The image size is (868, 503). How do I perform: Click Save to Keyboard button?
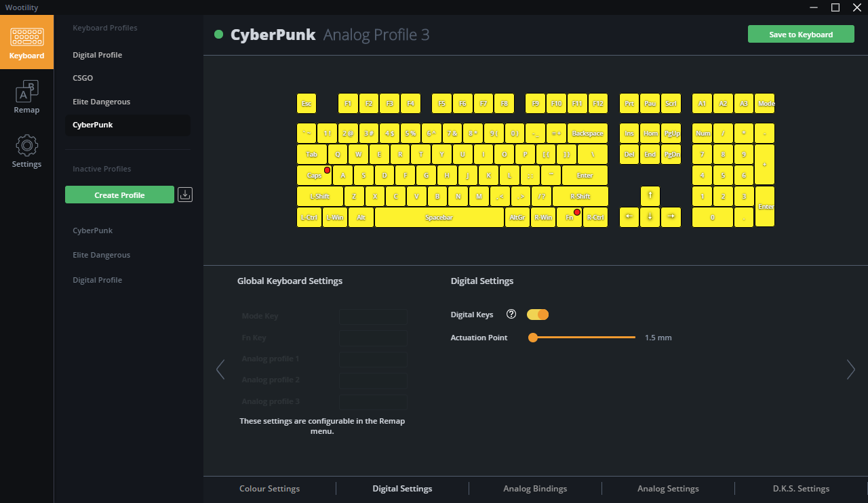[x=801, y=35]
